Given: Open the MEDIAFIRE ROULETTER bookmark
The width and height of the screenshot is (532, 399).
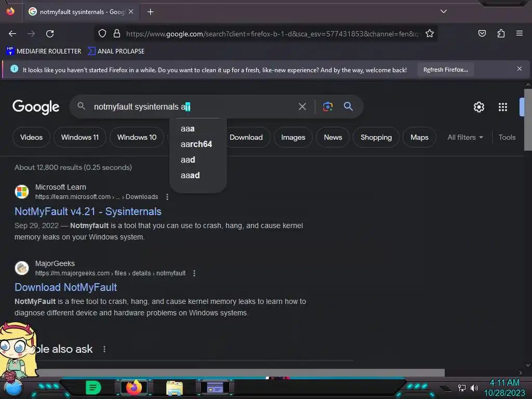Looking at the screenshot, I should click(44, 51).
